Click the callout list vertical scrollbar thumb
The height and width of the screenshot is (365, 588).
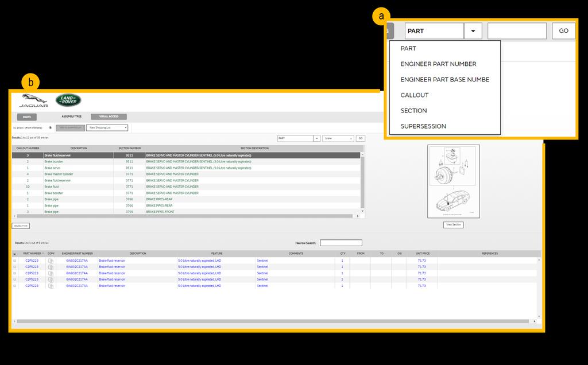tap(362, 182)
